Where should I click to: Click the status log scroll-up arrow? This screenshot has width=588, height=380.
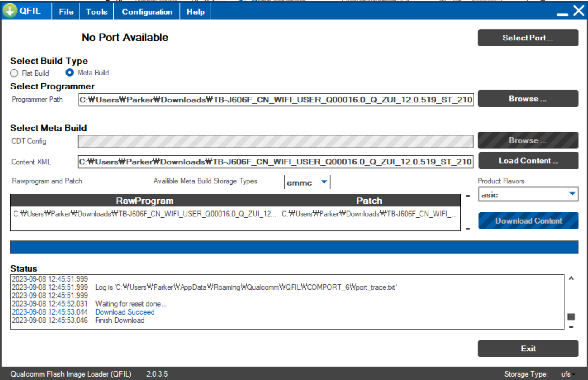571,278
